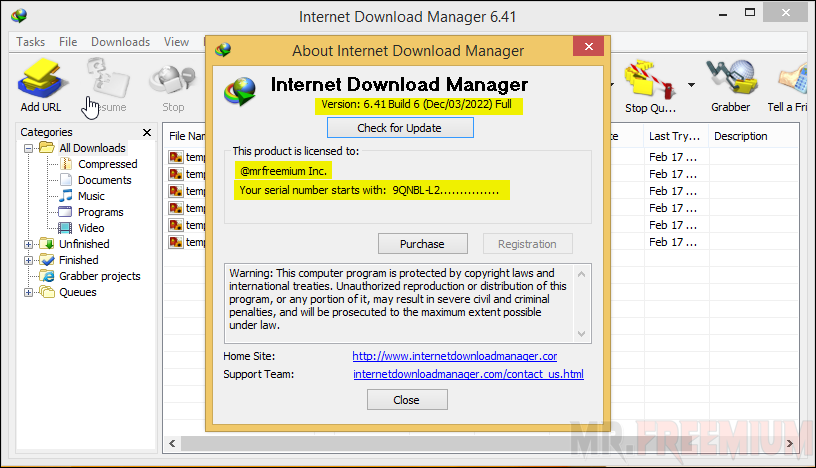Image resolution: width=816 pixels, height=468 pixels.
Task: Open the View menu
Action: click(176, 42)
